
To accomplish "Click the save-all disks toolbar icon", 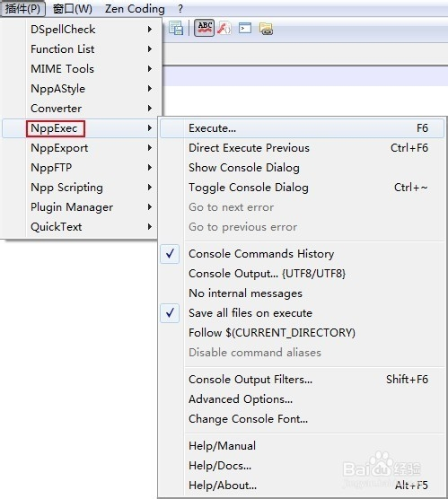I will [176, 29].
